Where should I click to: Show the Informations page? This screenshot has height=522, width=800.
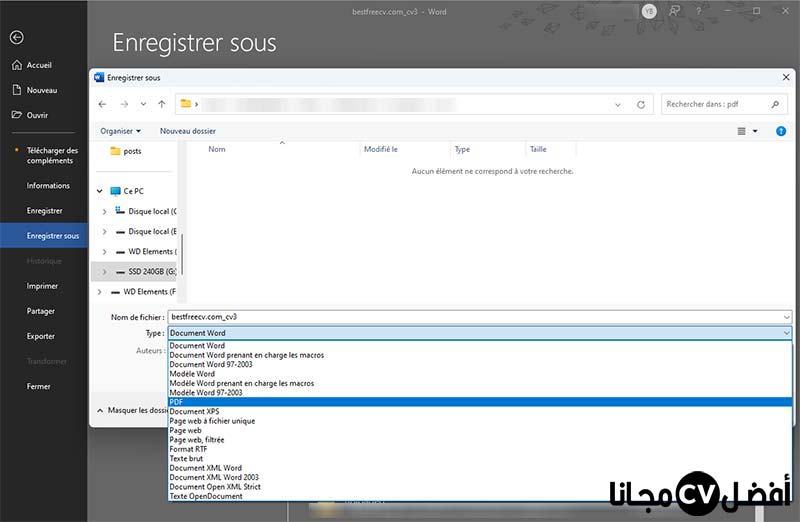48,186
